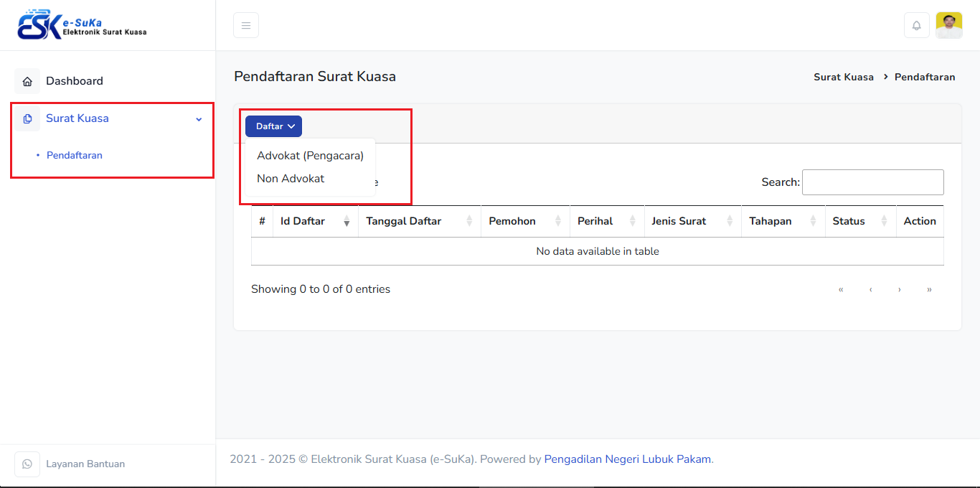Viewport: 980px width, 488px height.
Task: Toggle sidebar with the hamburger menu icon
Action: [246, 26]
